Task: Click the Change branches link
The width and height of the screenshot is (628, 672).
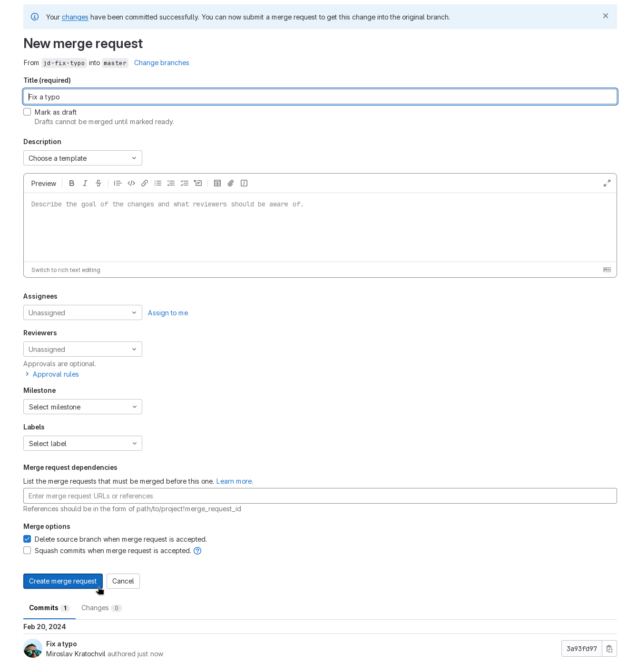Action: pyautogui.click(x=162, y=63)
